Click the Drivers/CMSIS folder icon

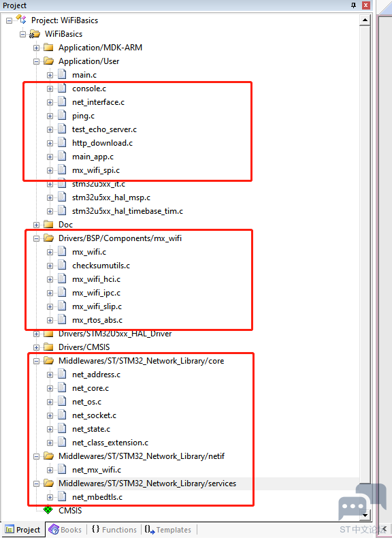click(x=48, y=347)
